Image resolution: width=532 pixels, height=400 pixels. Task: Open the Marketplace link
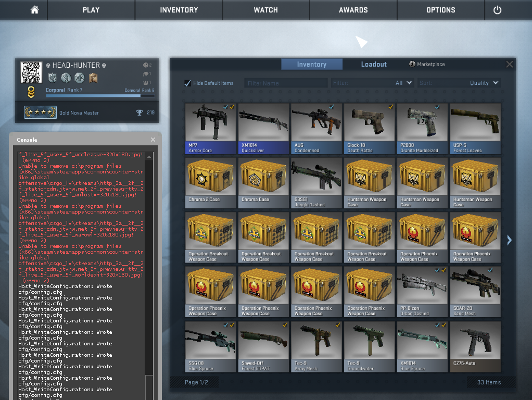(x=427, y=64)
